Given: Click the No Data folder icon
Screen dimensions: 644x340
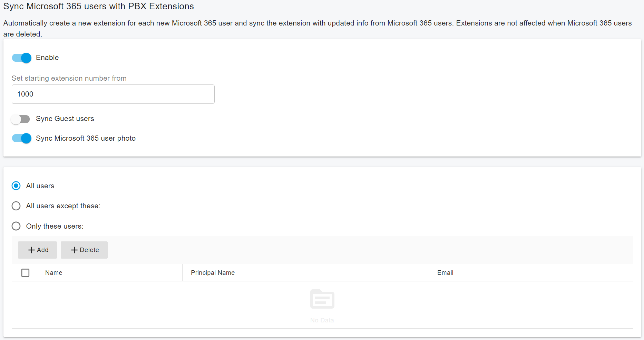Looking at the screenshot, I should point(322,299).
